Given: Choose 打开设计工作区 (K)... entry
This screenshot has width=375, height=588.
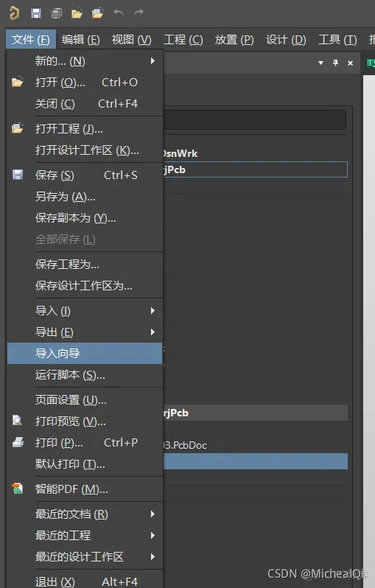Looking at the screenshot, I should point(85,150).
